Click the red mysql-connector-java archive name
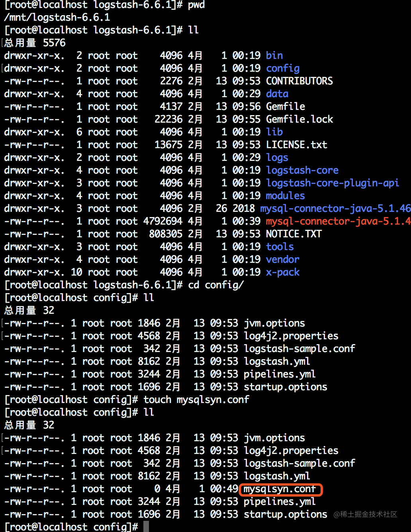 [339, 221]
